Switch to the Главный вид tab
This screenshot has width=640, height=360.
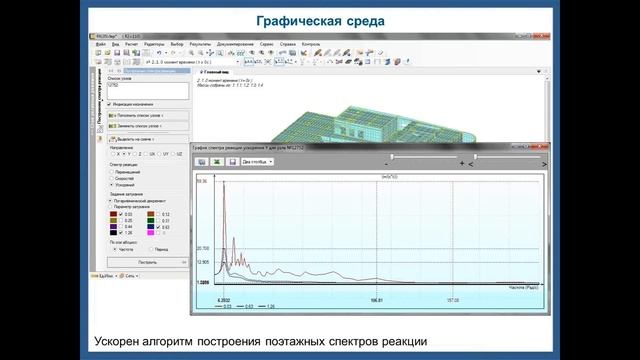[x=215, y=72]
